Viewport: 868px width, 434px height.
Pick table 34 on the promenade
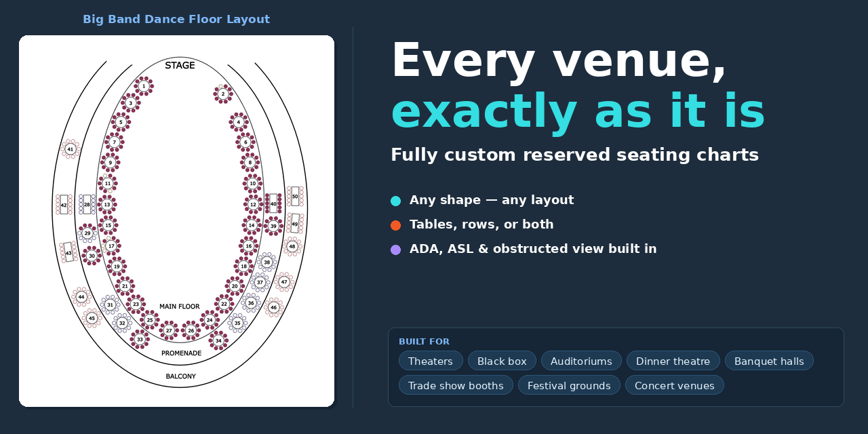tap(218, 340)
